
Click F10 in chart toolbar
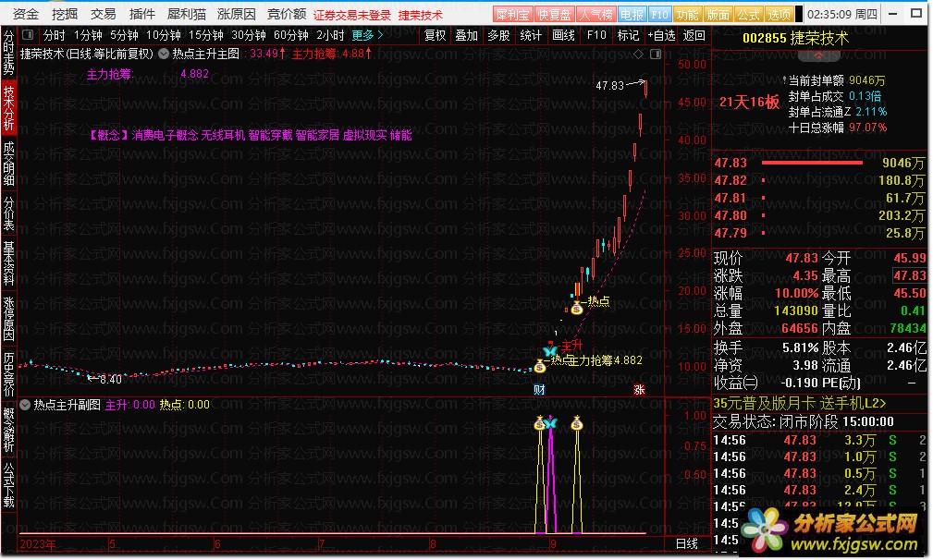596,36
